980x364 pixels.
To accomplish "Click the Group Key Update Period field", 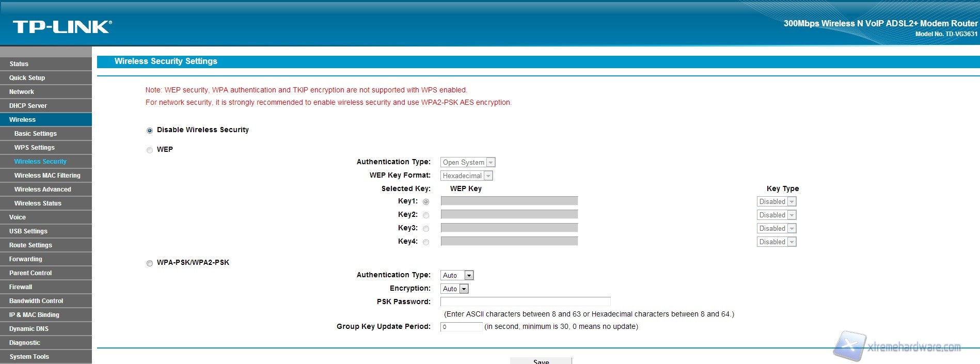I will click(461, 327).
